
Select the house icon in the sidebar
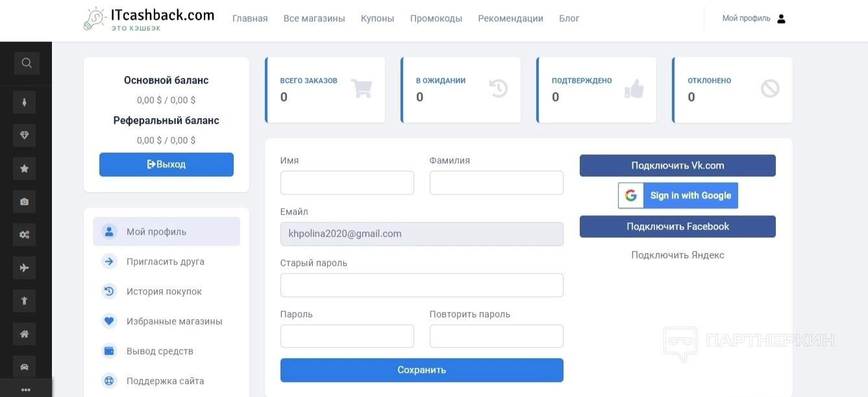click(25, 334)
